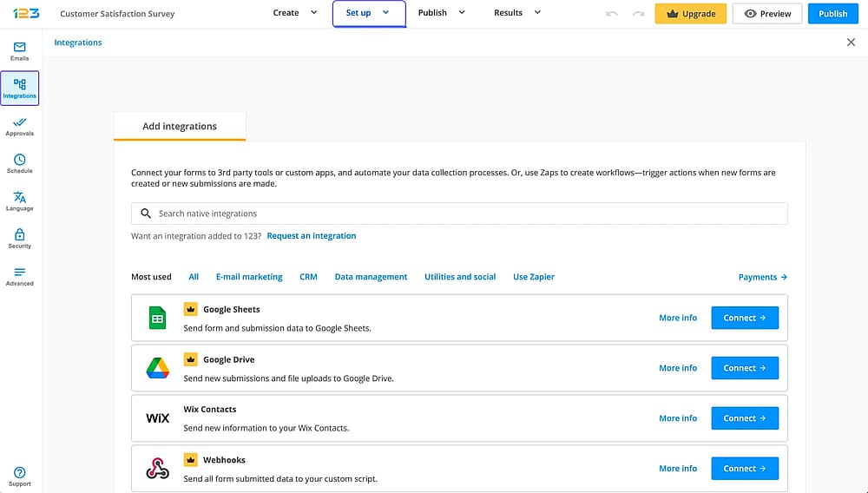The height and width of the screenshot is (493, 868).
Task: Connect Google Sheets integration
Action: 745,318
